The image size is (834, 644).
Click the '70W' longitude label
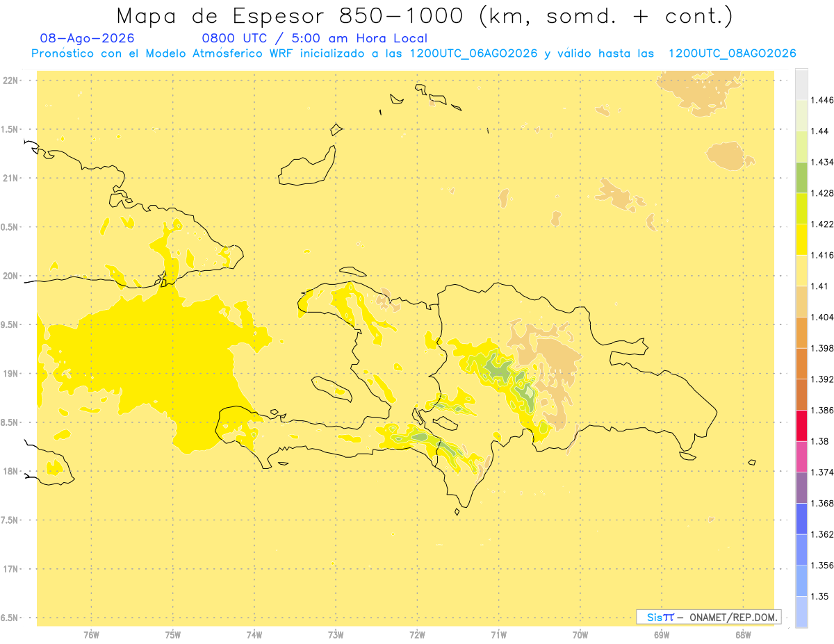coord(580,634)
